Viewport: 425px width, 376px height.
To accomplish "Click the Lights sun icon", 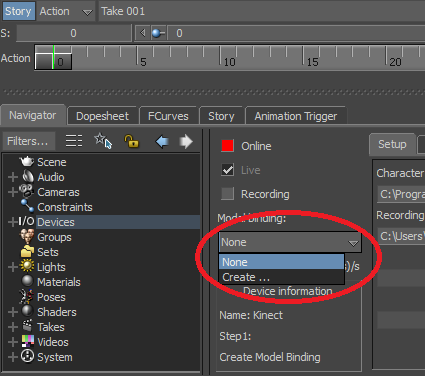I will tap(27, 266).
